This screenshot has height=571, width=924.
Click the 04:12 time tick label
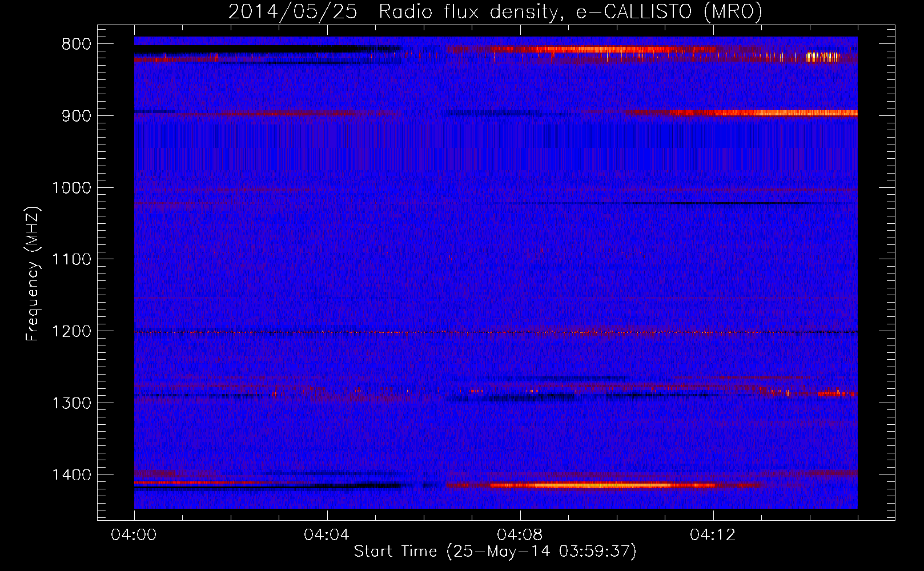713,535
